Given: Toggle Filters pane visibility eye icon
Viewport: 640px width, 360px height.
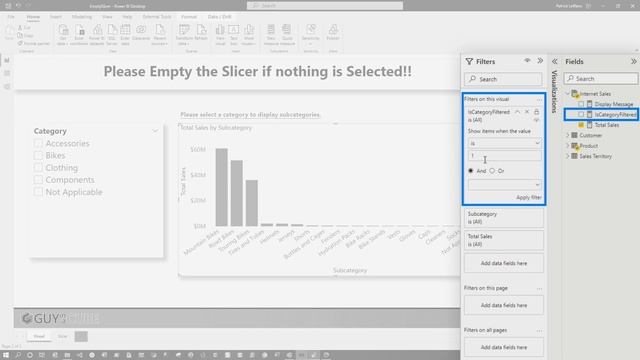Looking at the screenshot, I should click(527, 61).
